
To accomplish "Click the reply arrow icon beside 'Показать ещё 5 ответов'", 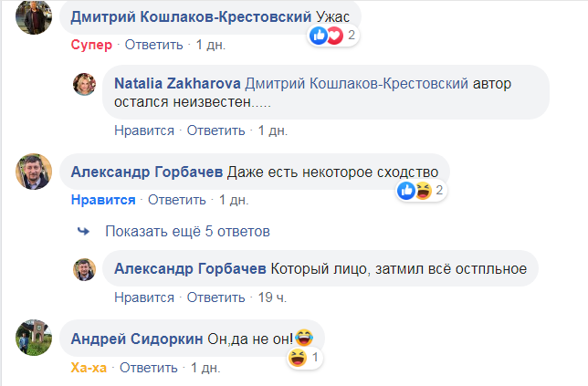I will [84, 231].
